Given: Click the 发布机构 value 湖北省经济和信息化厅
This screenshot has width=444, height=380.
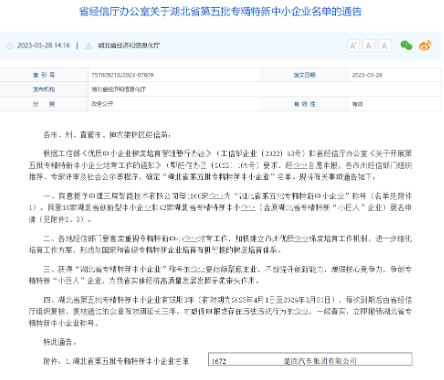Looking at the screenshot, I should [118, 89].
